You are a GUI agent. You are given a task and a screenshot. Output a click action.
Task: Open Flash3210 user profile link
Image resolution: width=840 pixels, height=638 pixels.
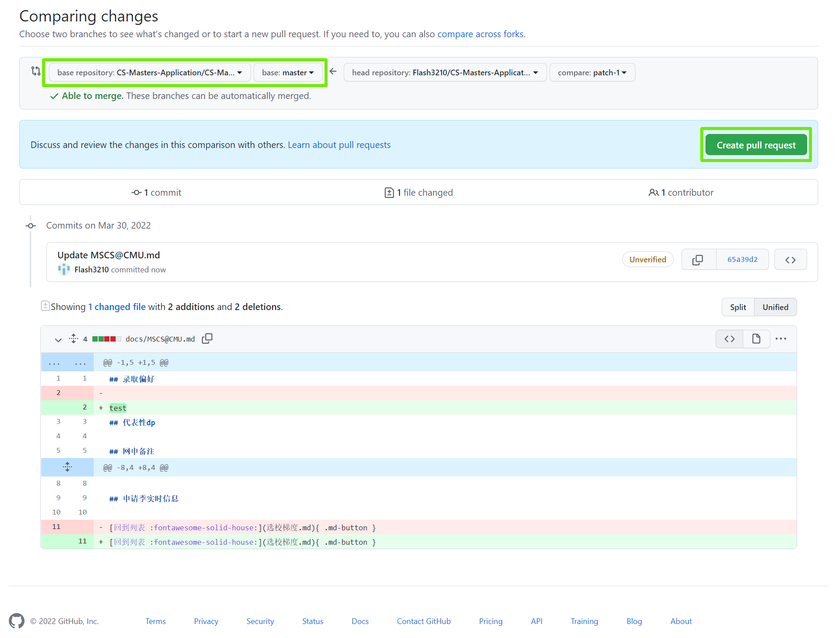tap(92, 270)
